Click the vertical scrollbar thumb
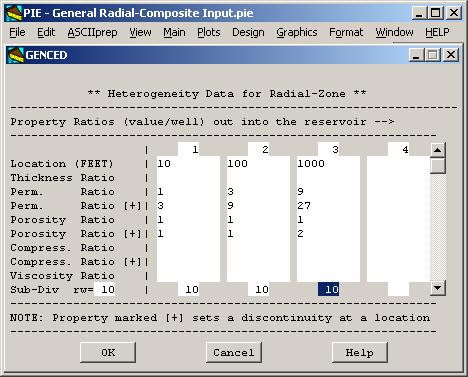This screenshot has height=377, width=468. pos(438,166)
